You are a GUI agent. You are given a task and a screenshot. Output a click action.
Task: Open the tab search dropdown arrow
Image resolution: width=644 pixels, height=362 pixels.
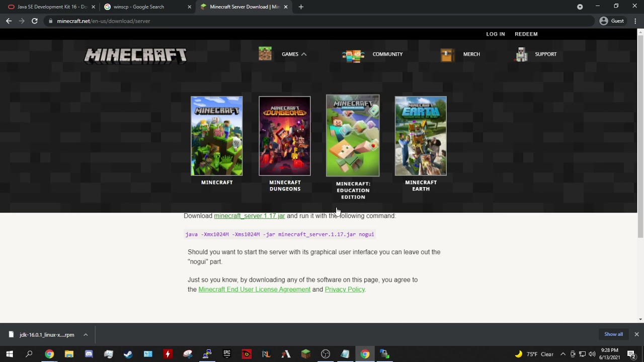click(x=580, y=7)
